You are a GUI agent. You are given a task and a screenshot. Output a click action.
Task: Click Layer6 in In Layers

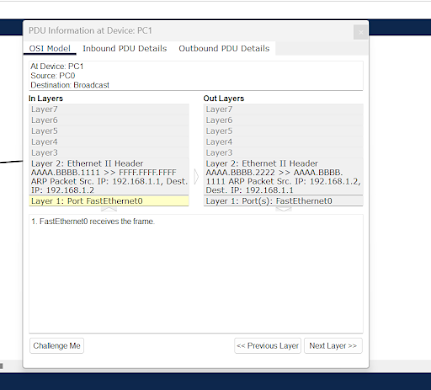(109, 120)
